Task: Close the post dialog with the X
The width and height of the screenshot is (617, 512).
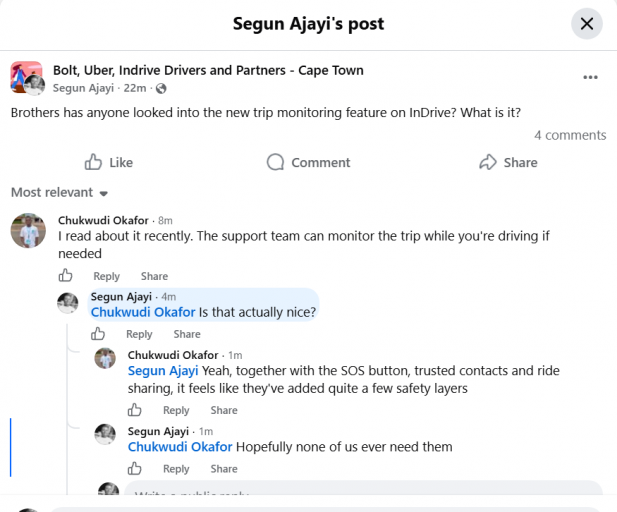Action: (x=587, y=24)
